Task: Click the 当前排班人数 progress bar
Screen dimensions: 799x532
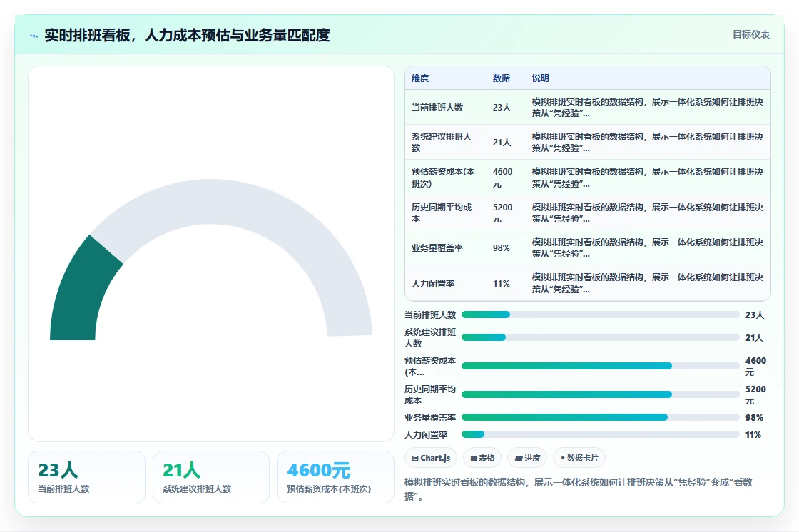Action: click(600, 314)
